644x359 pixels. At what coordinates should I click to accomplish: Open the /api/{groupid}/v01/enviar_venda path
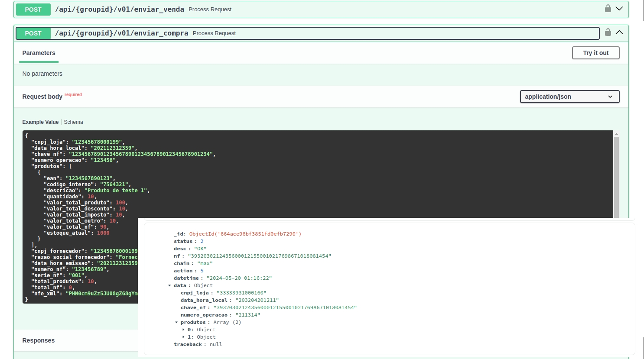click(x=120, y=9)
